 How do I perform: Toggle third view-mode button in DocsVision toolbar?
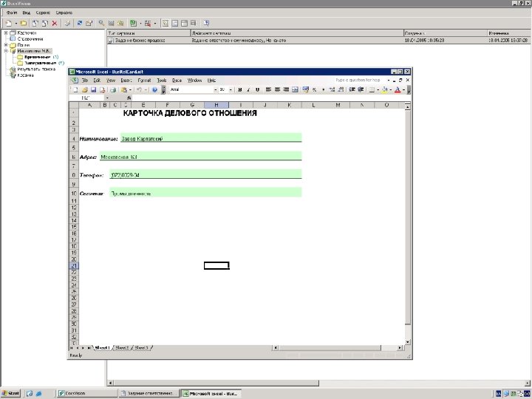point(184,23)
